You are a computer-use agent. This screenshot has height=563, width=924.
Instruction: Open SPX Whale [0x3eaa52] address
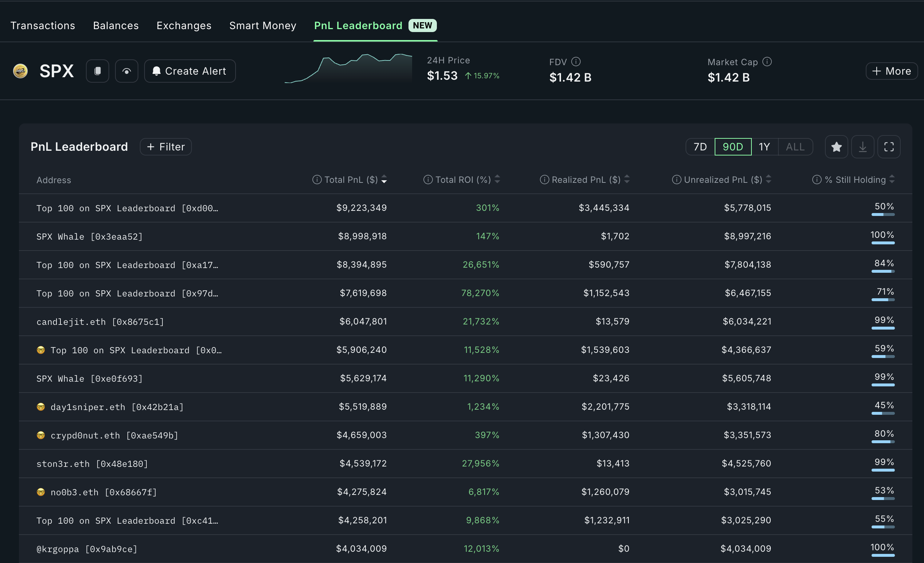pos(90,237)
